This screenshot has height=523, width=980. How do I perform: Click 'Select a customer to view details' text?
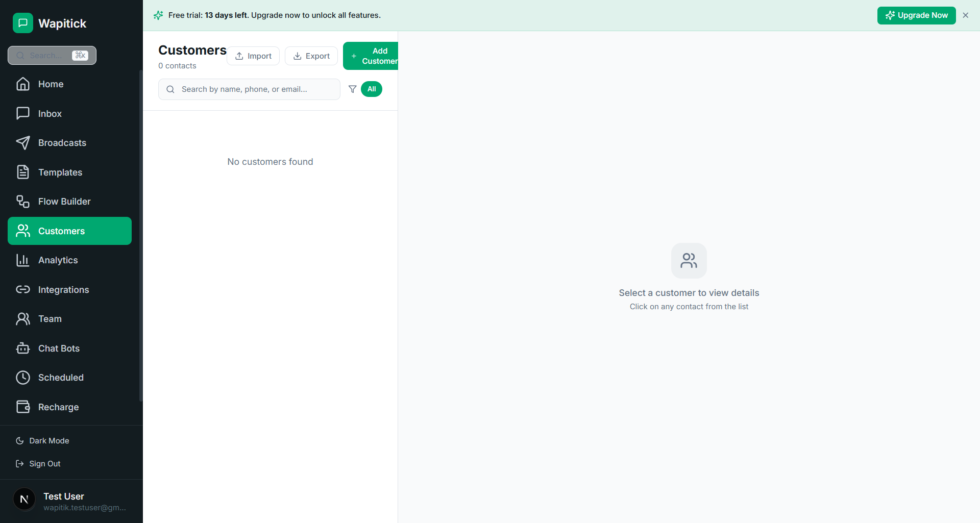click(689, 293)
